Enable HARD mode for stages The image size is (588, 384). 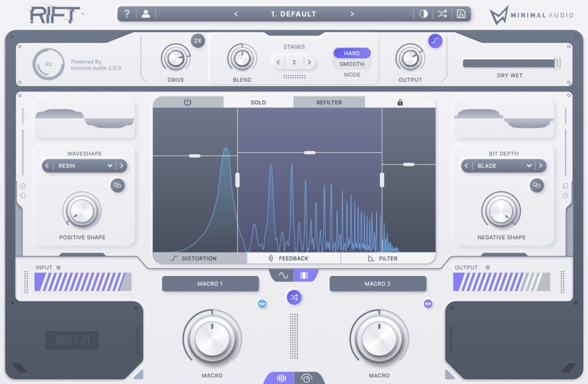tap(351, 53)
